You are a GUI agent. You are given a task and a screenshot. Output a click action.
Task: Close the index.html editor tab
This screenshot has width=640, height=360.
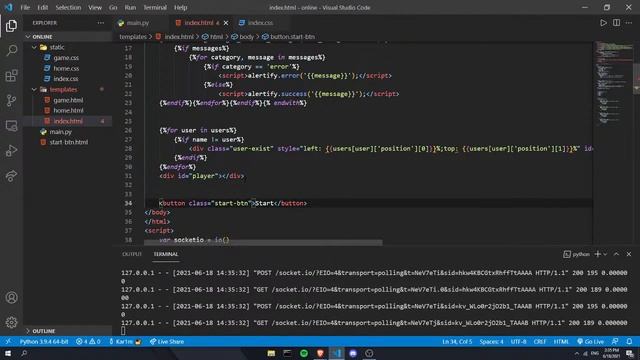click(x=226, y=23)
